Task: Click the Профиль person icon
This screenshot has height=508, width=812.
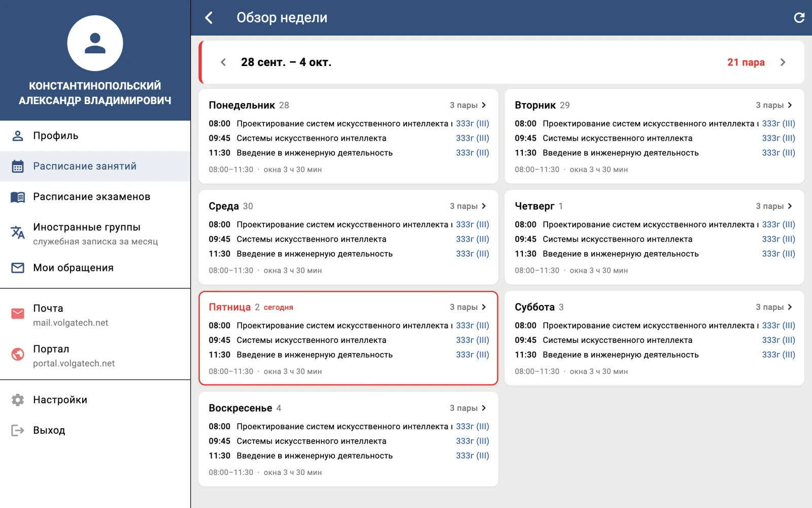Action: (18, 136)
